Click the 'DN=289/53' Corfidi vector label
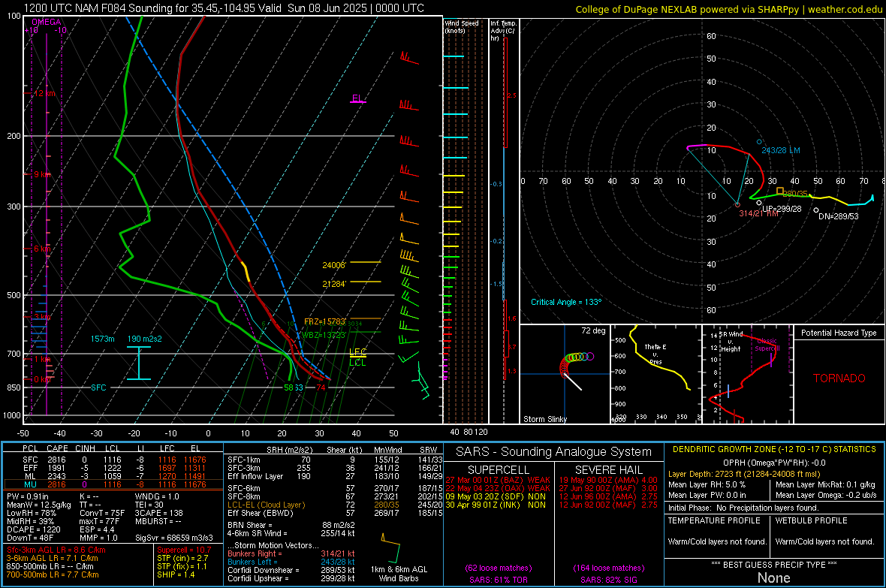Image resolution: width=886 pixels, height=588 pixels. click(838, 216)
